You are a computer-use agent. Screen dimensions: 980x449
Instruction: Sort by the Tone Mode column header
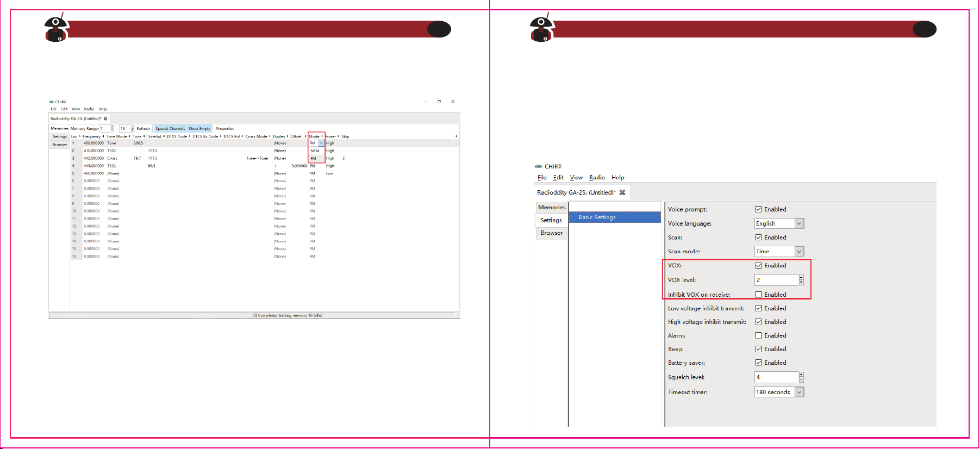point(117,136)
